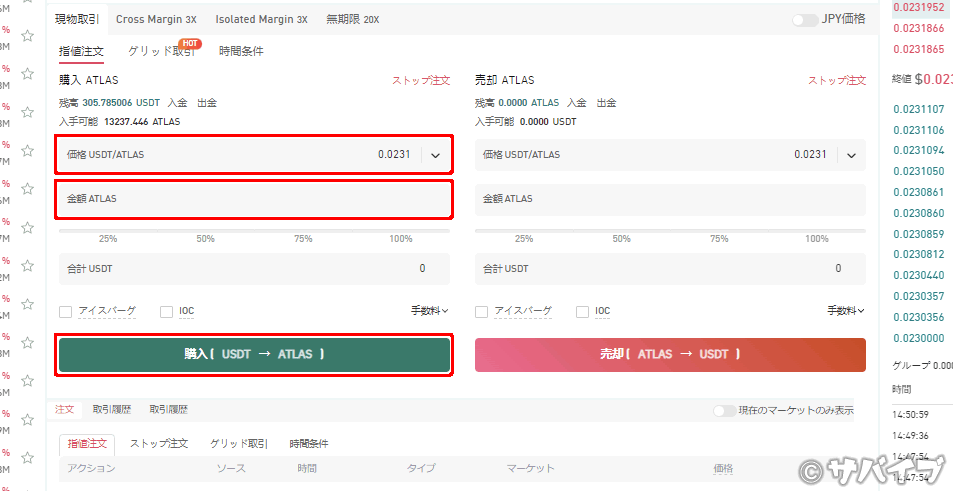Image resolution: width=953 pixels, height=491 pixels.
Task: Click USDT balance value 305.785006
Action: tap(107, 103)
